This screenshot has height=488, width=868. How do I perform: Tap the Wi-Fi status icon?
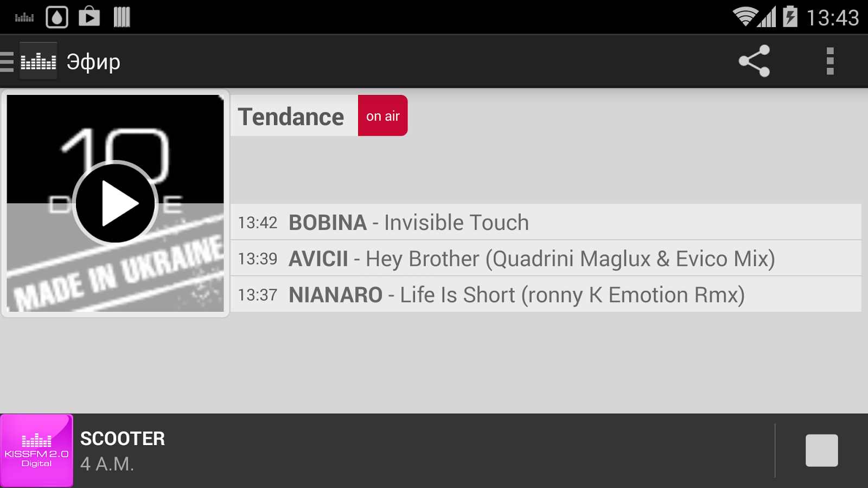tap(745, 17)
